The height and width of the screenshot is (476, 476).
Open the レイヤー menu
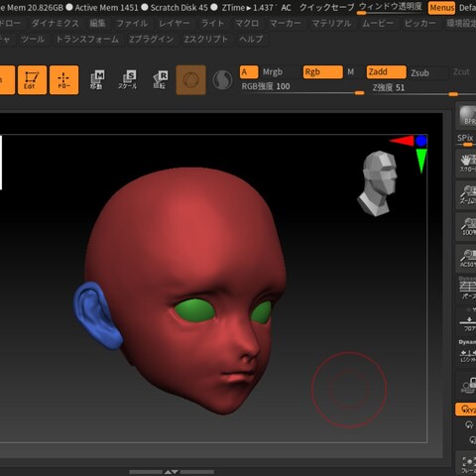175,24
